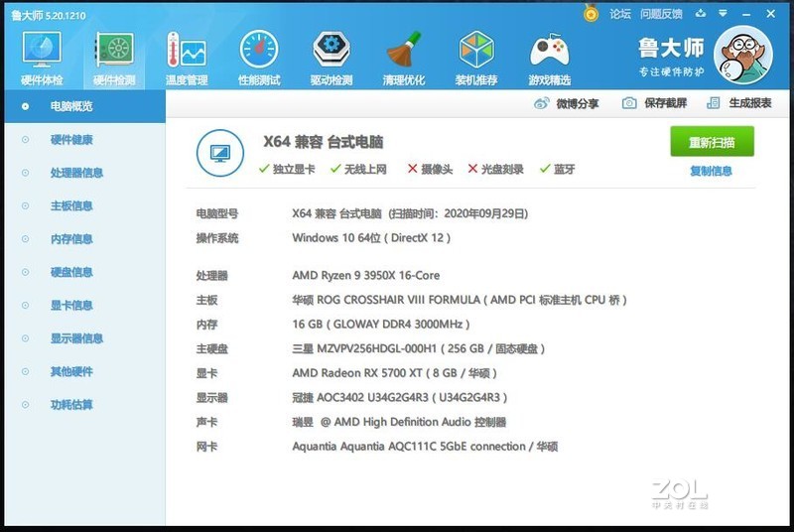Click the 鲁大师 5.20.1210 title text
Screen dimensions: 794x532
[x=49, y=15]
